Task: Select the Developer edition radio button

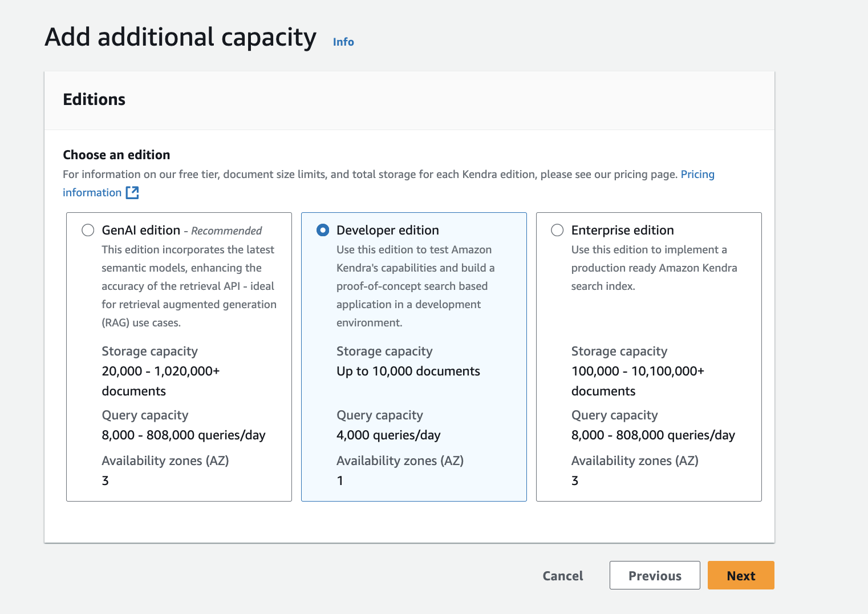Action: click(x=323, y=230)
